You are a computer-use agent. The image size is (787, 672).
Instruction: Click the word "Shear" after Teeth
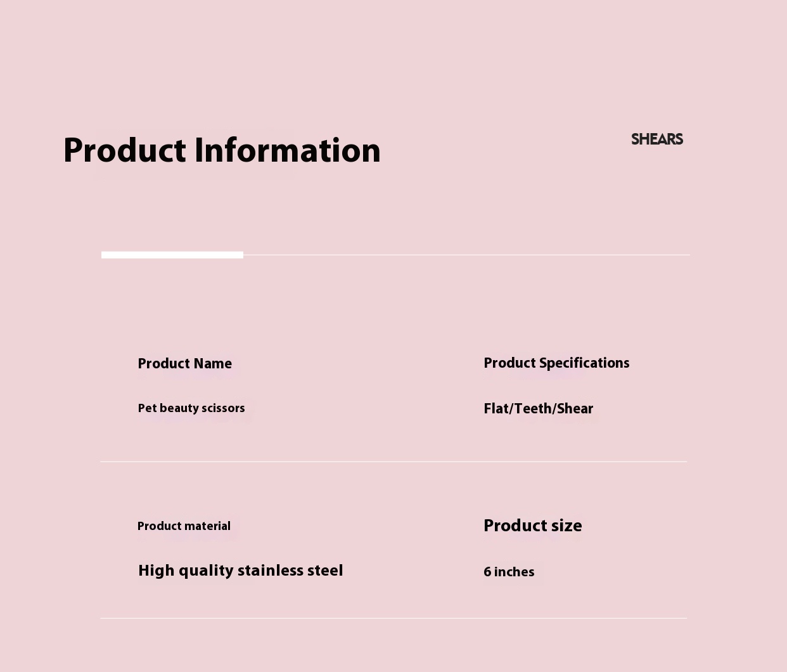[575, 409]
